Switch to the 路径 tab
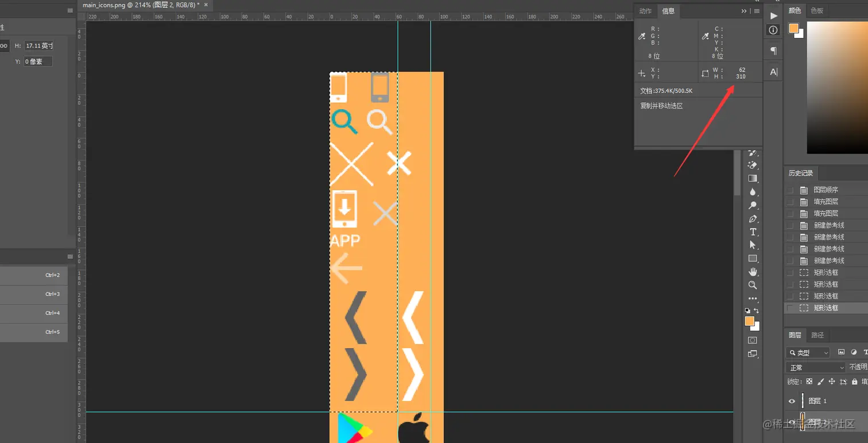Screen dimensions: 868x443 click(817, 335)
